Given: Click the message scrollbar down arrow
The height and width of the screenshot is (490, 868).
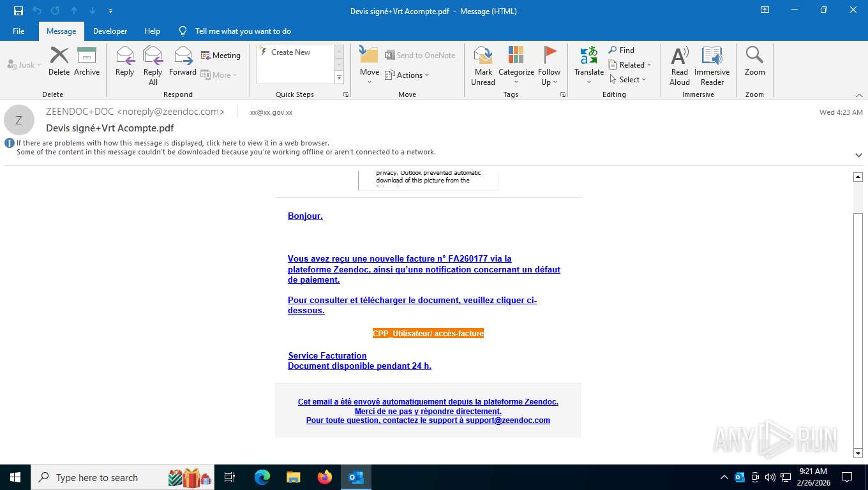Looking at the screenshot, I should pyautogui.click(x=858, y=453).
